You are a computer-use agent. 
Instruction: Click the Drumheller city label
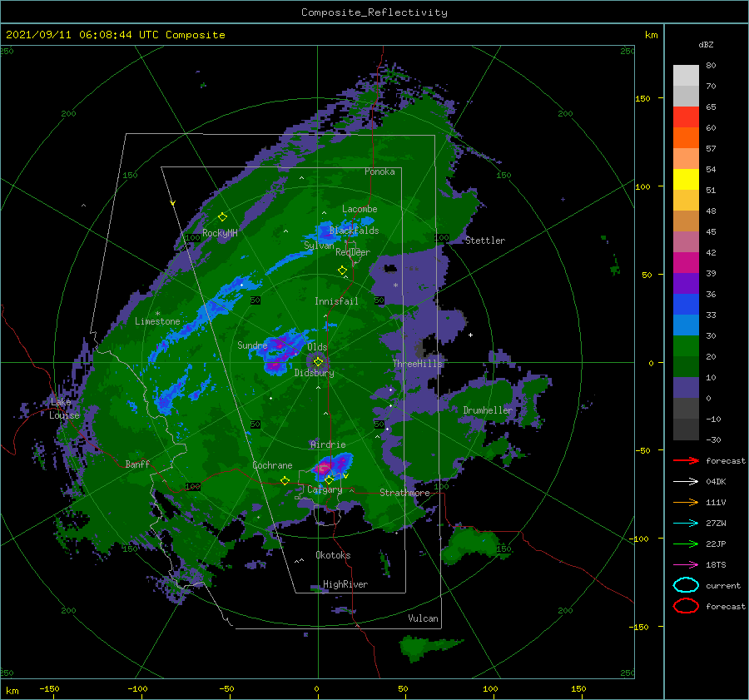pos(488,410)
